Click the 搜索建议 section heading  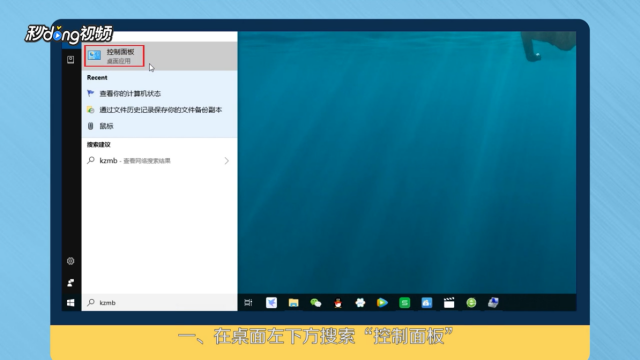pyautogui.click(x=98, y=144)
